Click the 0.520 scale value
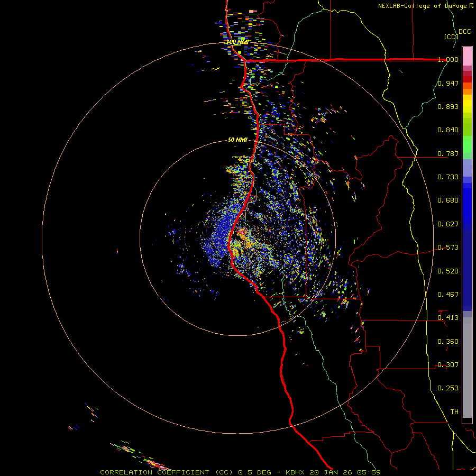 448,271
